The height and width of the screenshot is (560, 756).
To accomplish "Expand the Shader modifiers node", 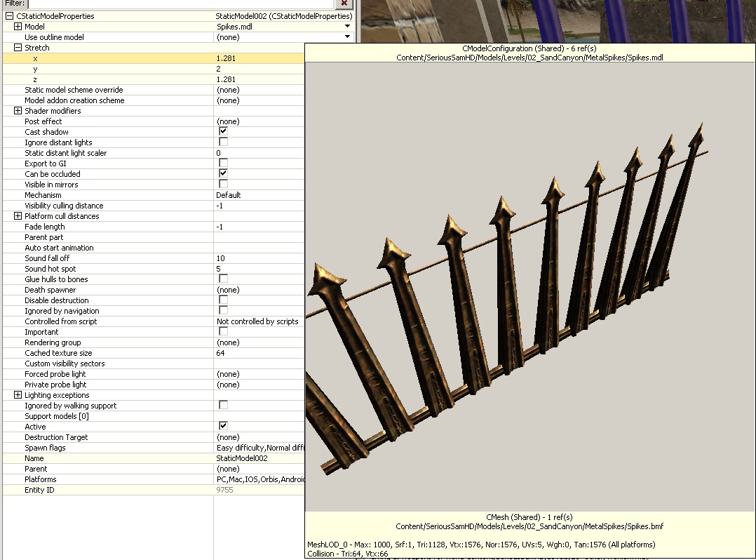I will point(18,111).
